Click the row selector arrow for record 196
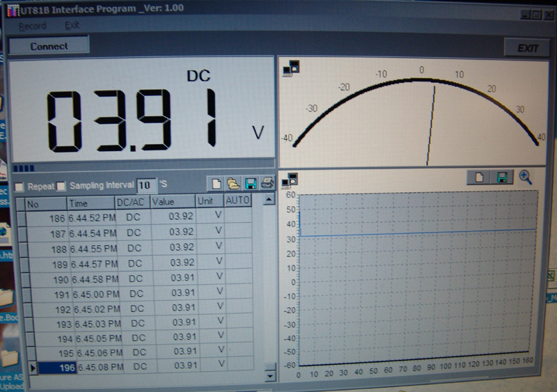The image size is (557, 392). (x=33, y=368)
